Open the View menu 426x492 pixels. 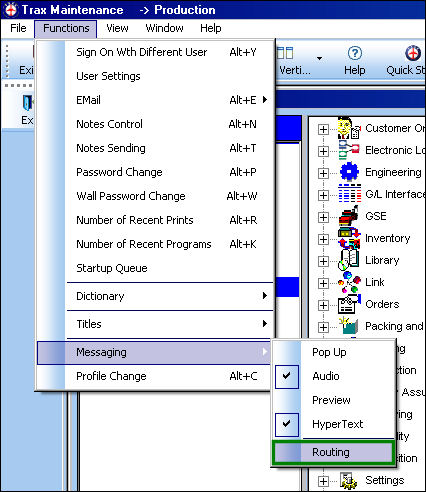[x=117, y=28]
